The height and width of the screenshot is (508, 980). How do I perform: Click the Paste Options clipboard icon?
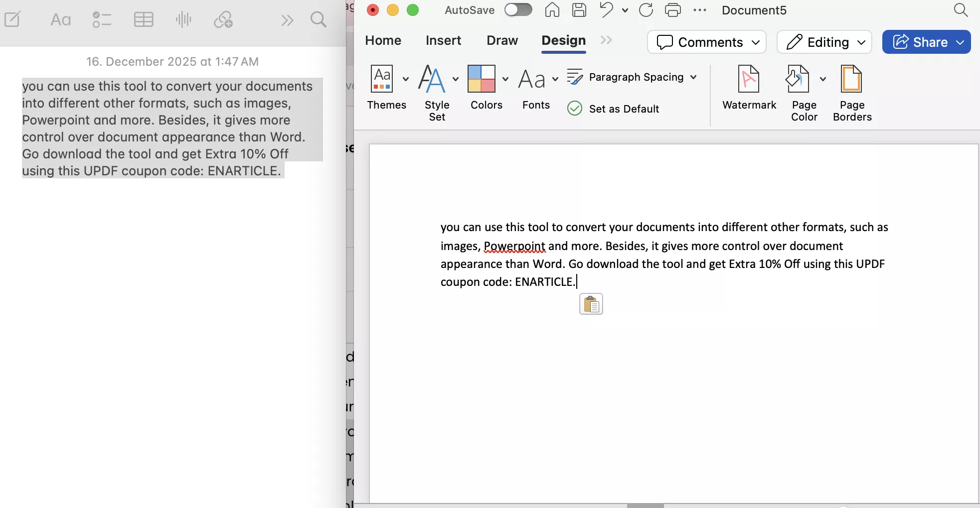(x=591, y=304)
